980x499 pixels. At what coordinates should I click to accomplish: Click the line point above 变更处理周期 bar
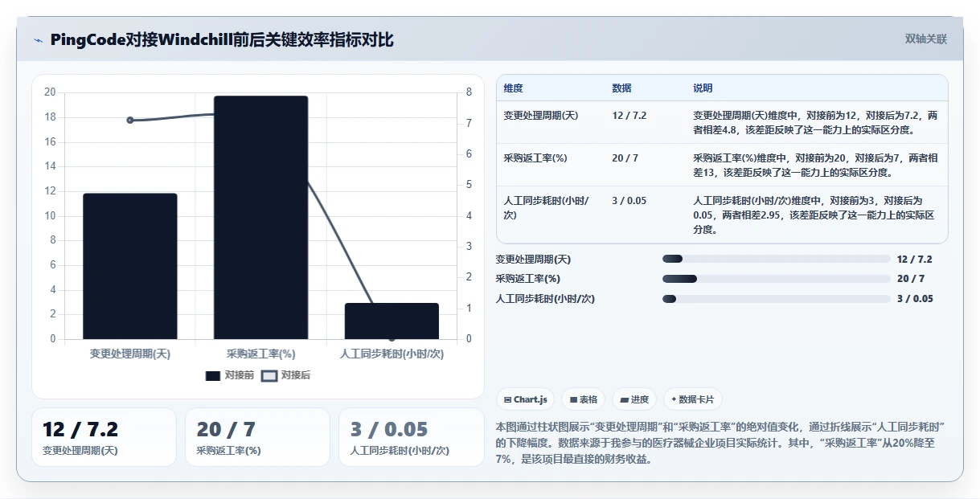coord(130,121)
